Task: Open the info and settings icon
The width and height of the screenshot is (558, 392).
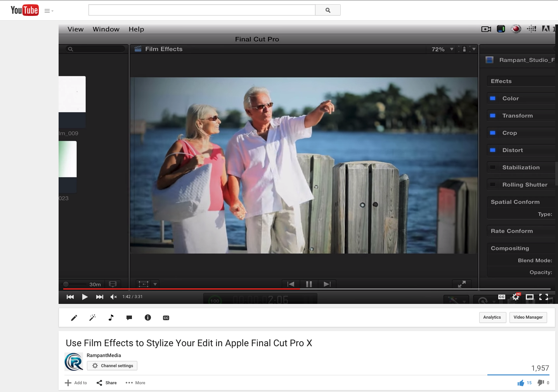Action: tap(148, 317)
